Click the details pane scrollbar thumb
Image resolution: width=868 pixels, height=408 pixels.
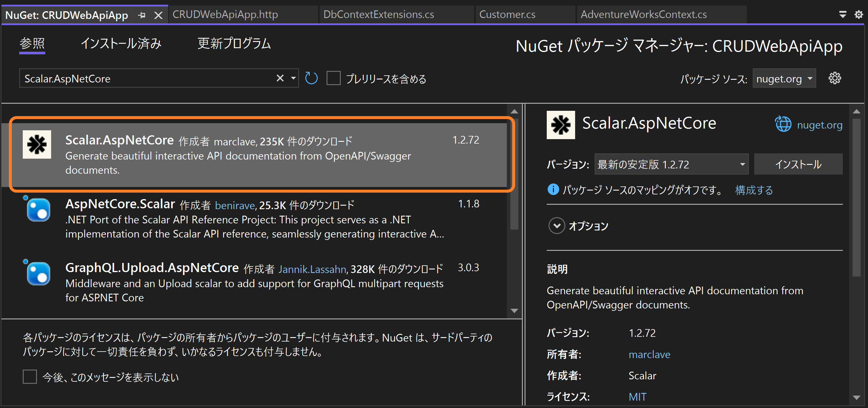click(x=856, y=197)
